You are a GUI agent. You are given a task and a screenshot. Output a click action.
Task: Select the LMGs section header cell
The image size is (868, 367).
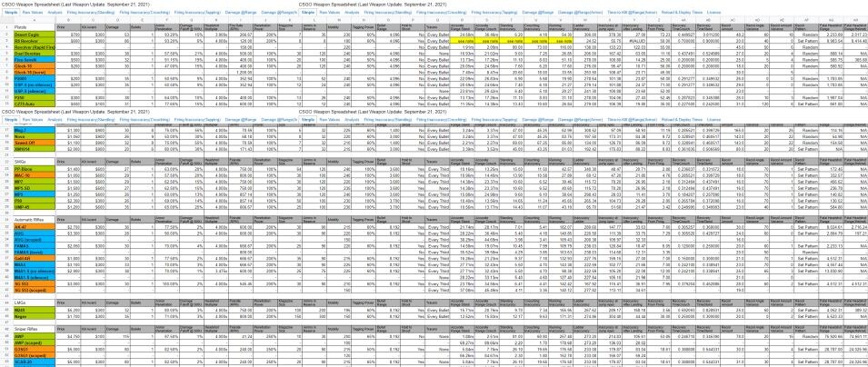tap(34, 303)
